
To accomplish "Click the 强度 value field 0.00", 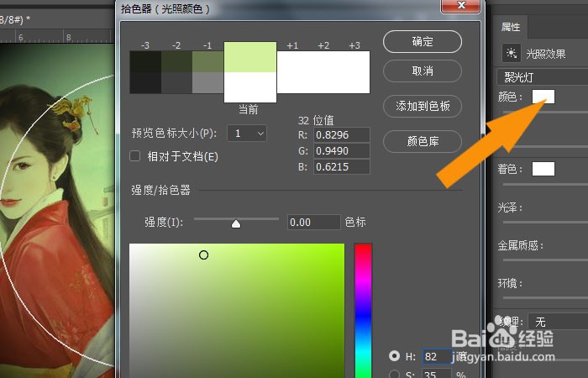I will click(313, 223).
